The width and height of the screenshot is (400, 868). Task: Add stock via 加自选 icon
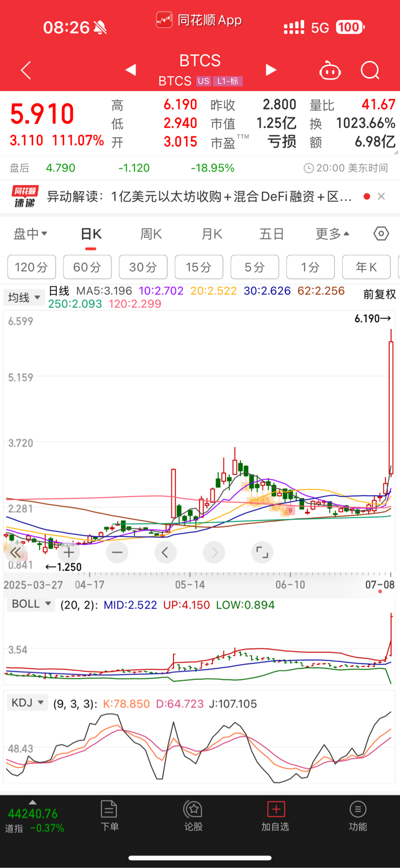tap(275, 816)
